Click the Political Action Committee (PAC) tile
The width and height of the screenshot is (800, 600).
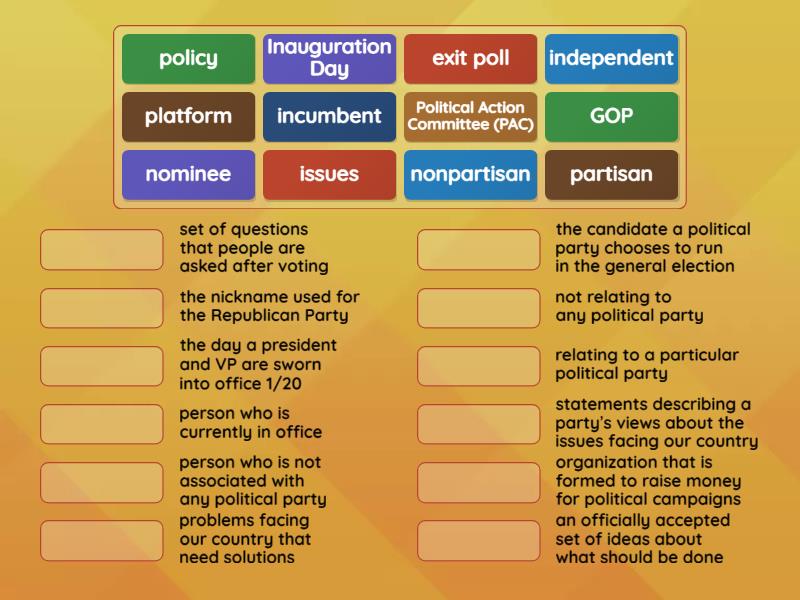point(470,117)
